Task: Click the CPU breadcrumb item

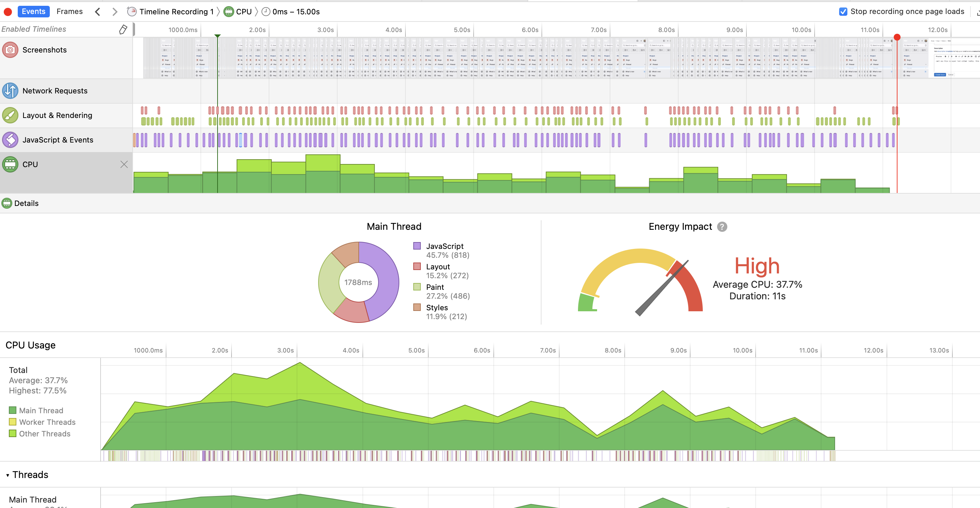Action: tap(243, 12)
